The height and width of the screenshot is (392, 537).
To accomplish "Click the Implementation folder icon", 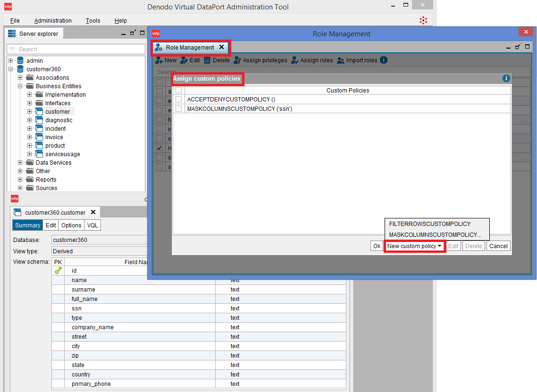I will pyautogui.click(x=39, y=94).
